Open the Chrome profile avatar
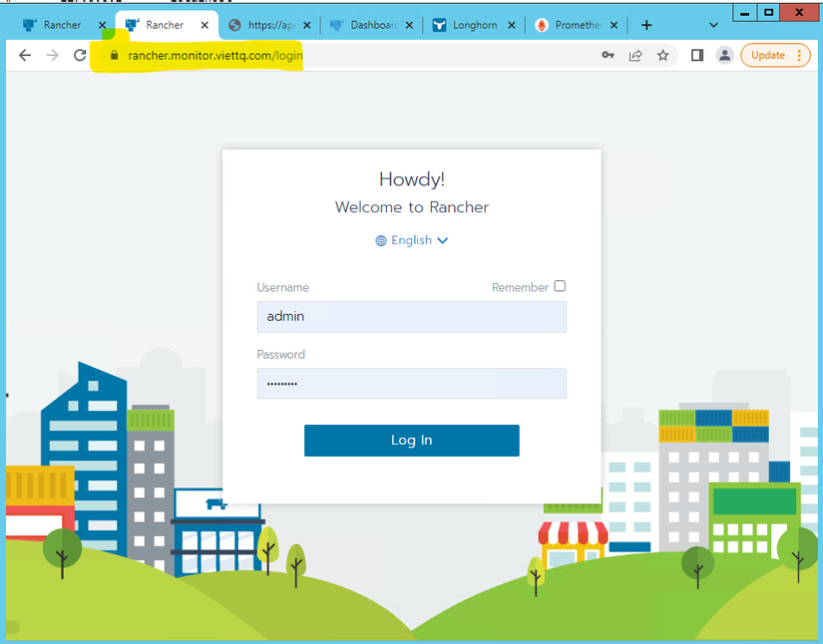Image resolution: width=823 pixels, height=644 pixels. pos(725,55)
